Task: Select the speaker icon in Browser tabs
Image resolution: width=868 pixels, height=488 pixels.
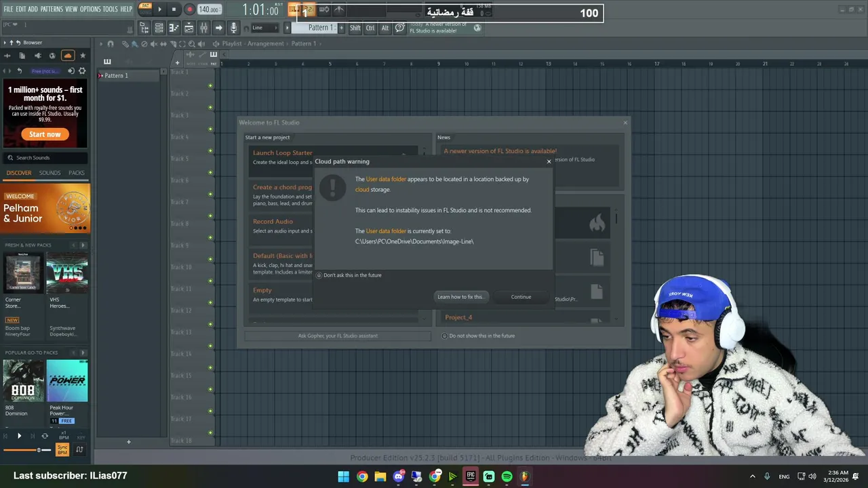Action: (x=37, y=56)
